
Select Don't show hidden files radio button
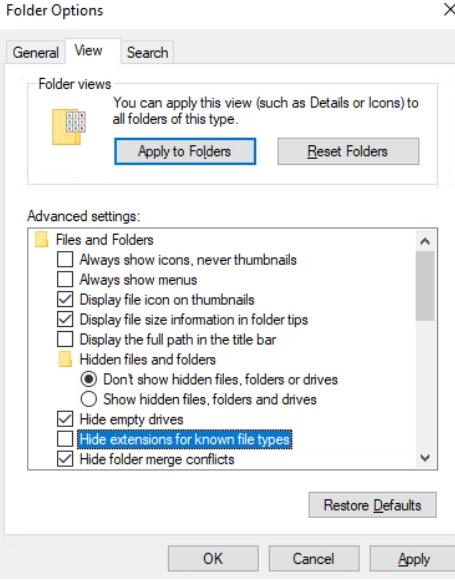pyautogui.click(x=89, y=380)
